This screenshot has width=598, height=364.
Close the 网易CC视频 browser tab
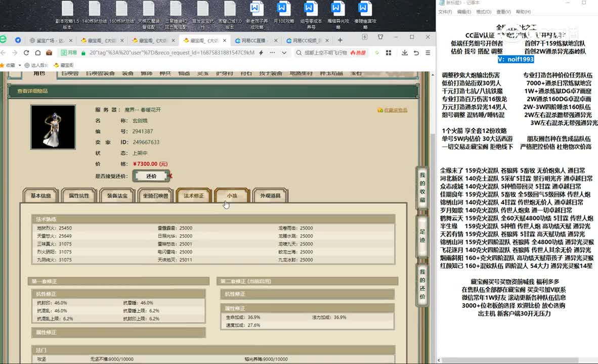tap(327, 40)
